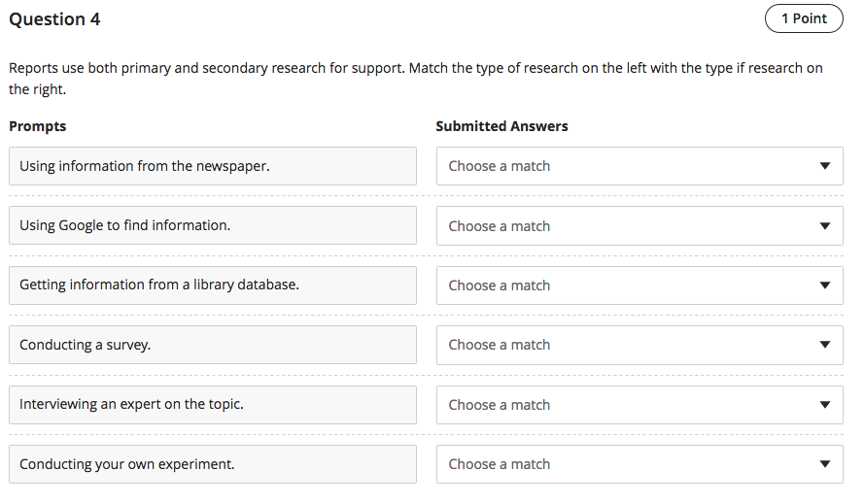The width and height of the screenshot is (864, 504).
Task: Click the 'Submitted Answers' column header
Action: click(x=501, y=126)
